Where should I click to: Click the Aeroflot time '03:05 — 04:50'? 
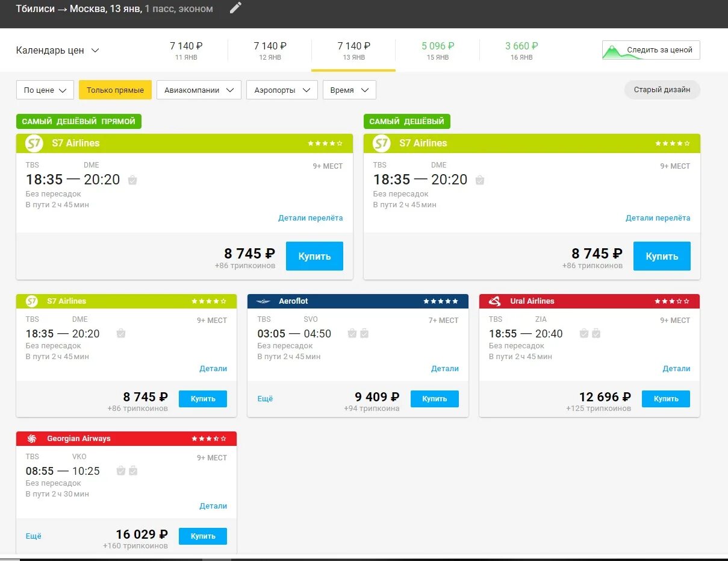tap(294, 334)
